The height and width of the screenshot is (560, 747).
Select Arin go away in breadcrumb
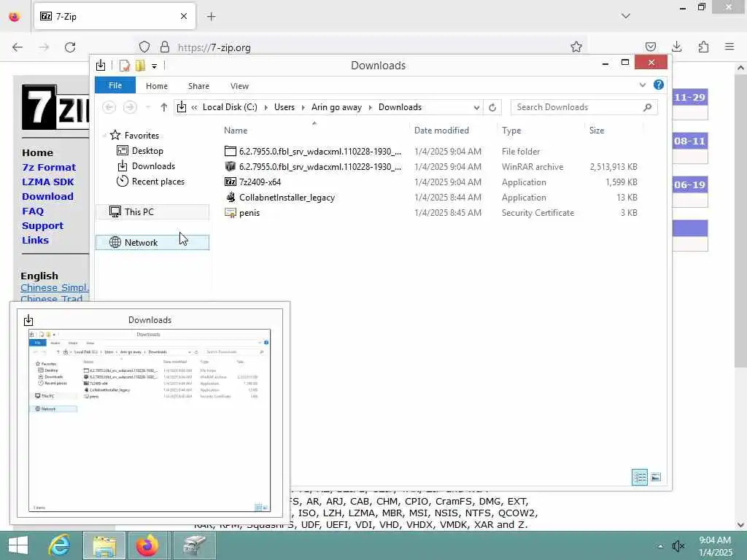pos(336,107)
